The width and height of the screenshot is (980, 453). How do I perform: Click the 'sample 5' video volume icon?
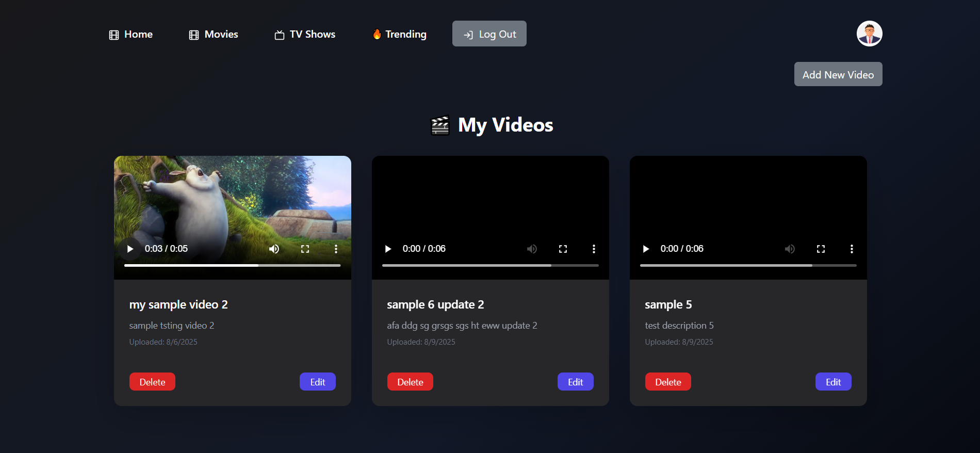(790, 249)
